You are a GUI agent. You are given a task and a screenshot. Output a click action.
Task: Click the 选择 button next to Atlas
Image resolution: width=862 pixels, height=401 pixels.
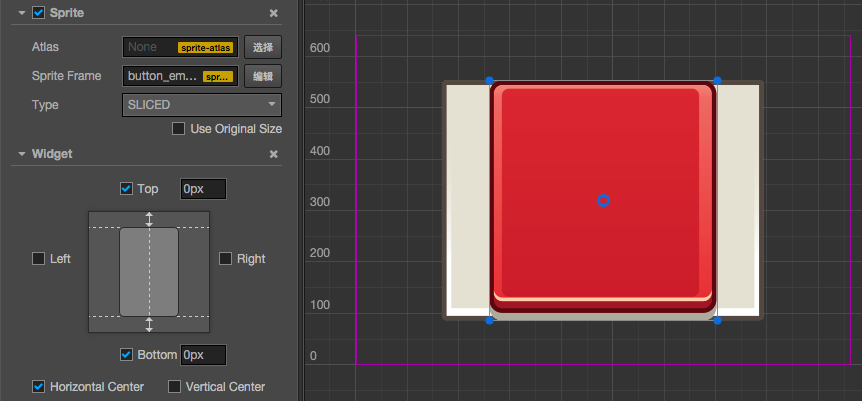point(263,47)
